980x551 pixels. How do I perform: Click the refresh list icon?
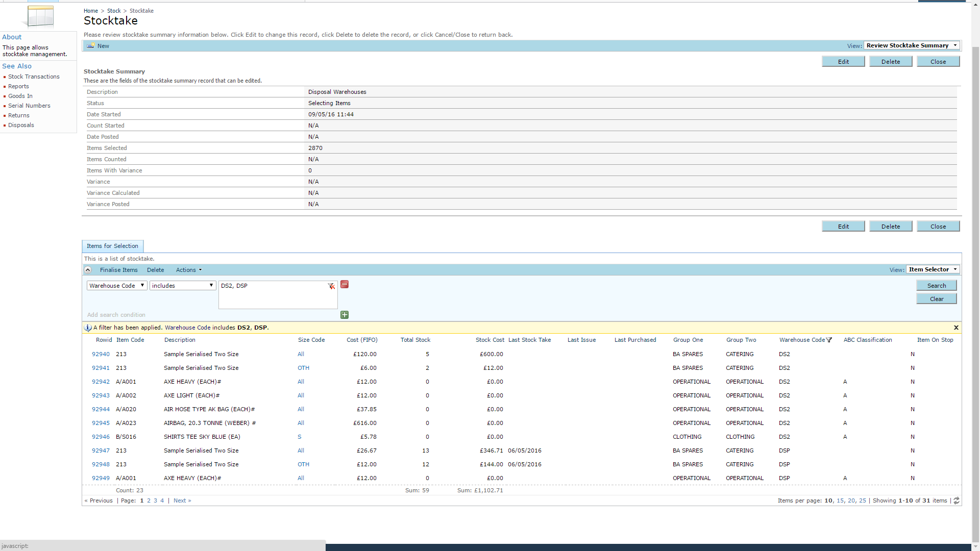[x=957, y=500]
